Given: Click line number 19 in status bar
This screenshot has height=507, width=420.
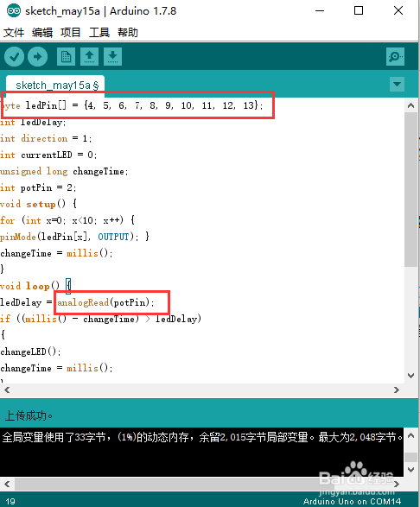Looking at the screenshot, I should 10,502.
